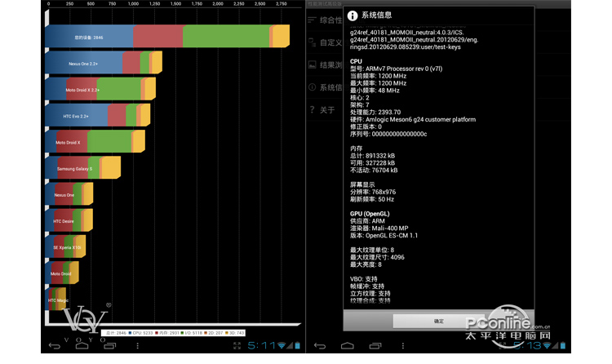Screen dimensions: 612x364
Task: Click the ARMv7 Processor rev 0 (v7l) line
Action: (x=396, y=69)
